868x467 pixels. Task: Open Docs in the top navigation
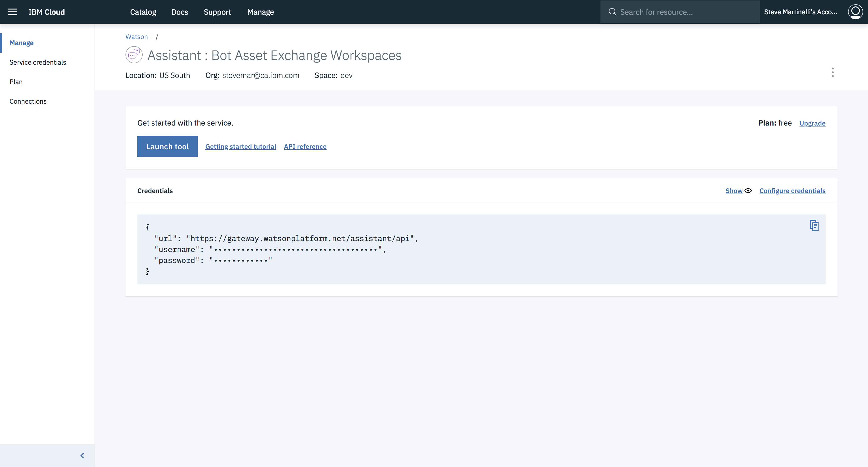pos(180,12)
